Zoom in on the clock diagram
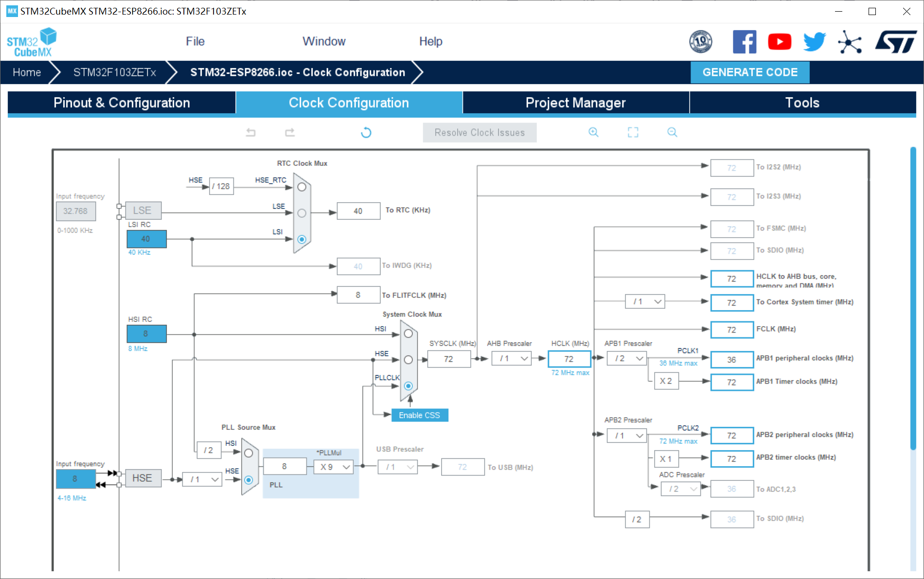924x579 pixels. (593, 132)
